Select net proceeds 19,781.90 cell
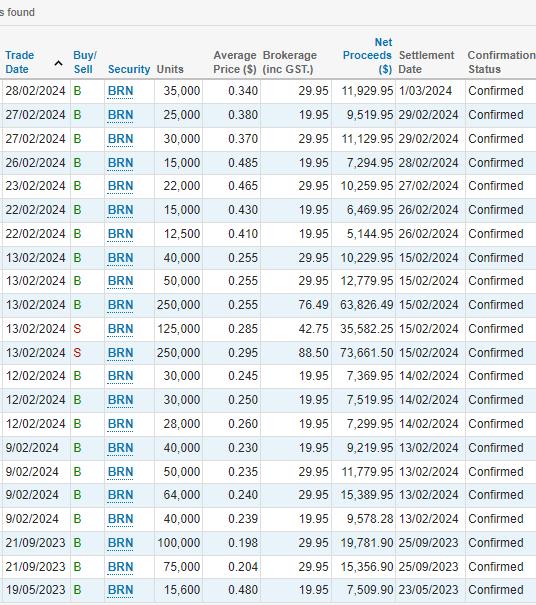The image size is (536, 605). pyautogui.click(x=367, y=542)
